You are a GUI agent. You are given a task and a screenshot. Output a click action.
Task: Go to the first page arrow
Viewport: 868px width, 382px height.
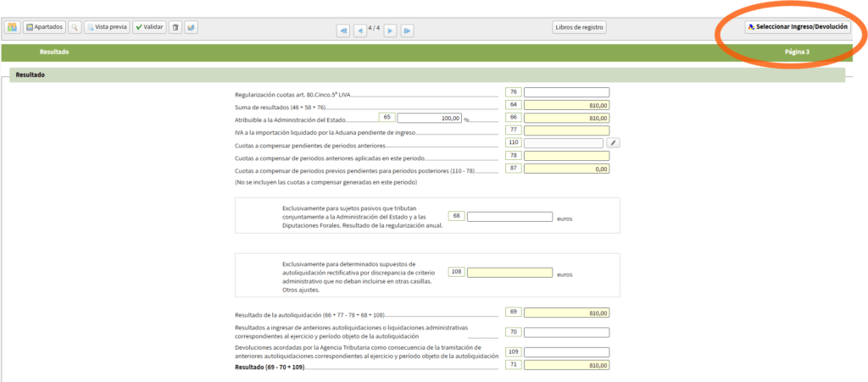344,31
